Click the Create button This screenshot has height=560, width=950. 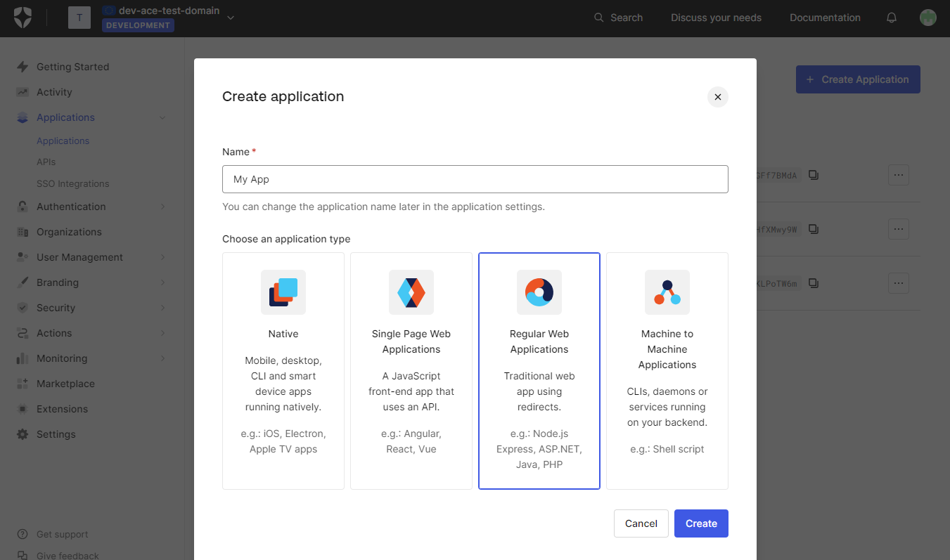(x=700, y=523)
